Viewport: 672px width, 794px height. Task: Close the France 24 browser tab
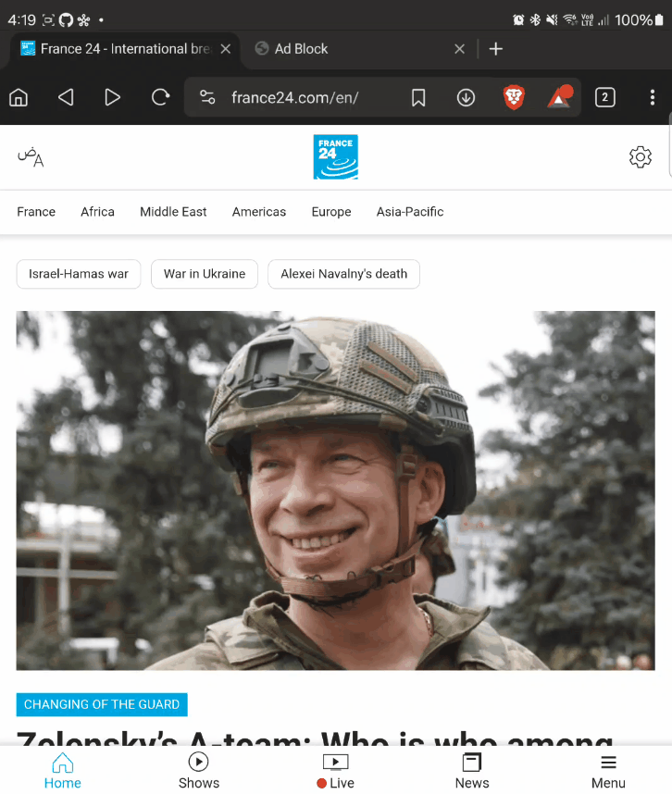pyautogui.click(x=226, y=49)
